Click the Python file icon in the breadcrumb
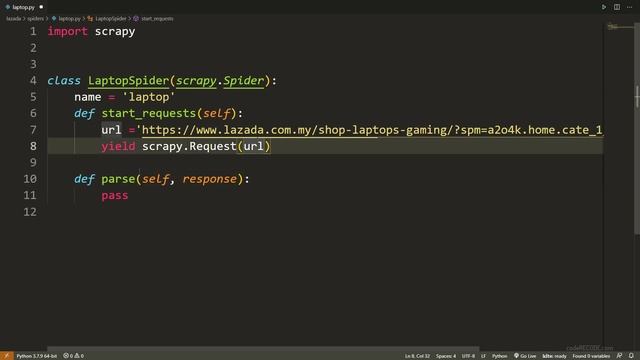This screenshot has width=640, height=360. point(54,19)
